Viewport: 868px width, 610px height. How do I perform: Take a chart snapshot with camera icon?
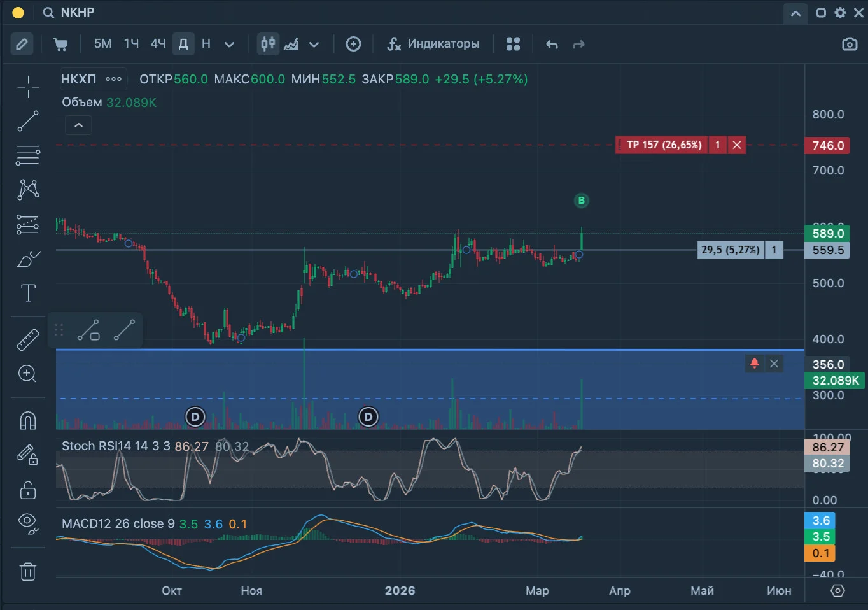(x=850, y=44)
